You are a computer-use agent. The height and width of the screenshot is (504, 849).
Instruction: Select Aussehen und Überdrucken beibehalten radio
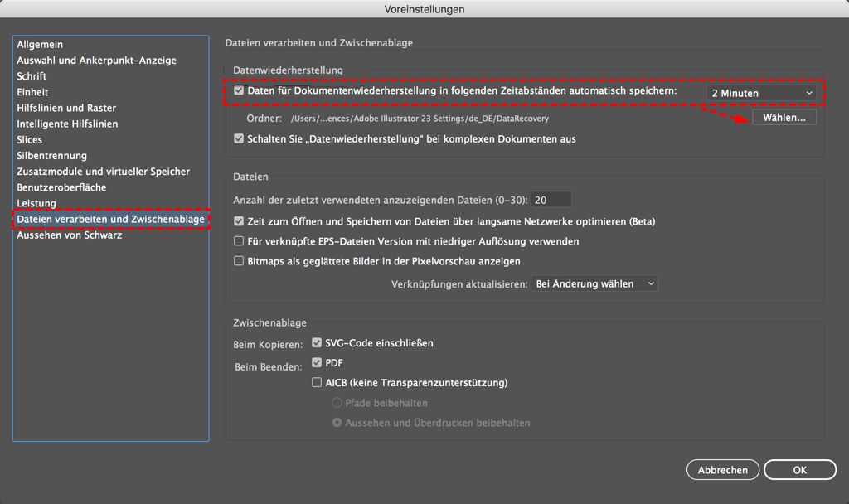(337, 422)
